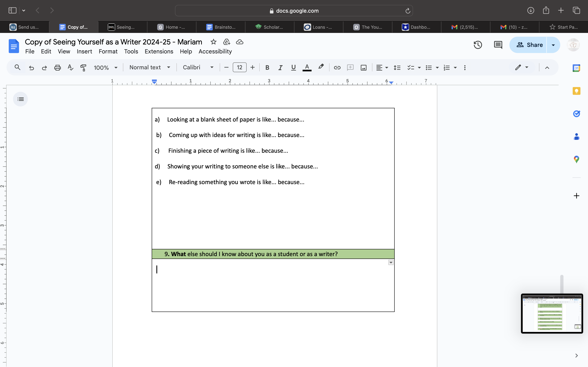Switch to the Brainstorm browser tab
The height and width of the screenshot is (367, 588).
220,27
